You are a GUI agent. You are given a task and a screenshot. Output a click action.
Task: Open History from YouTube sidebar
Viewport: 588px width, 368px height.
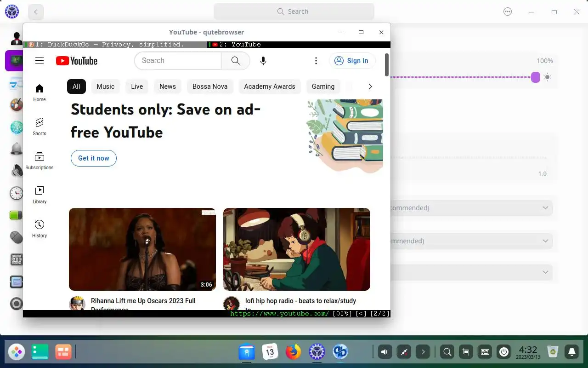[40, 229]
